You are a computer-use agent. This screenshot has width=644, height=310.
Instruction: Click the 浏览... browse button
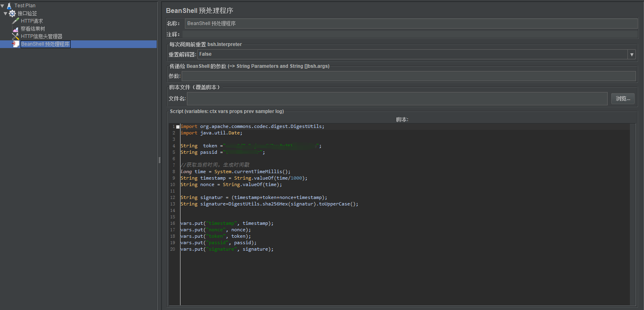(623, 98)
